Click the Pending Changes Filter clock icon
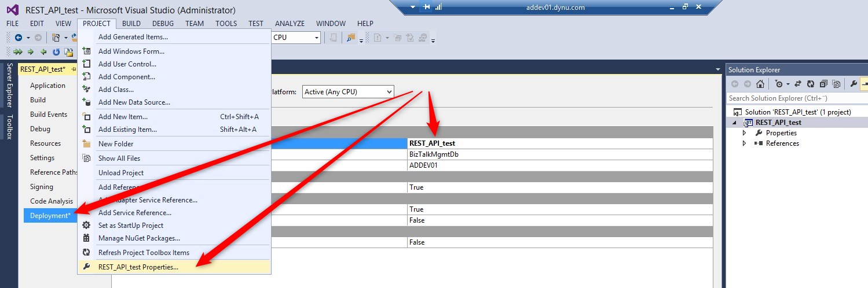Image resolution: width=868 pixels, height=288 pixels. click(x=779, y=84)
